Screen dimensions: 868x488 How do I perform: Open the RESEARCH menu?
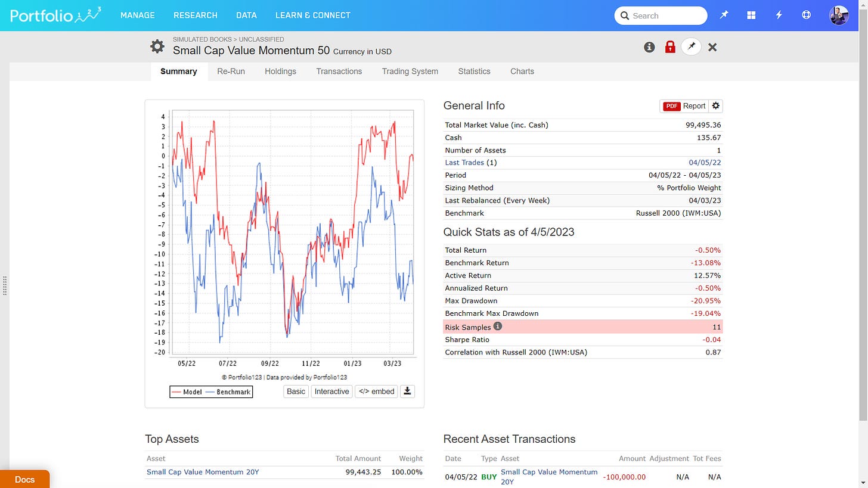pos(196,15)
